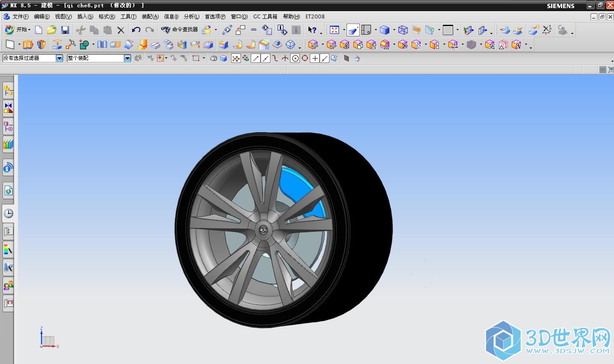The image size is (614, 364).
Task: Click the Delete Face synchronous modeling icon
Action: (x=403, y=44)
